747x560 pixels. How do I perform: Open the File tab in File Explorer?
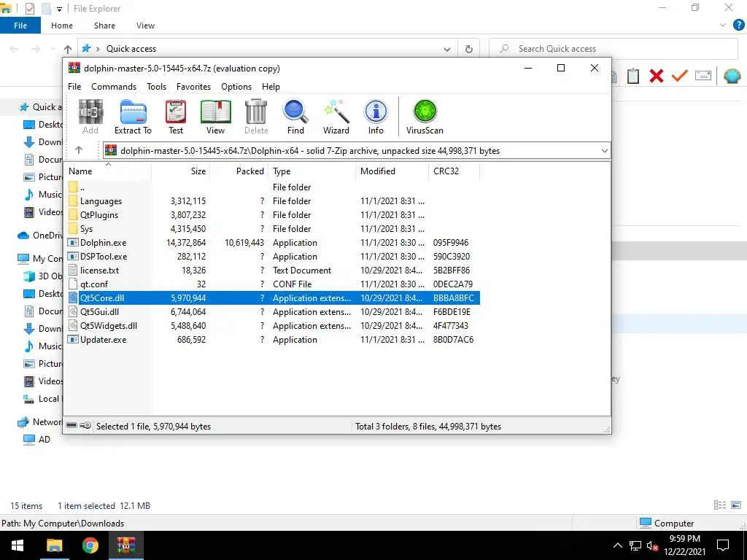coord(20,26)
